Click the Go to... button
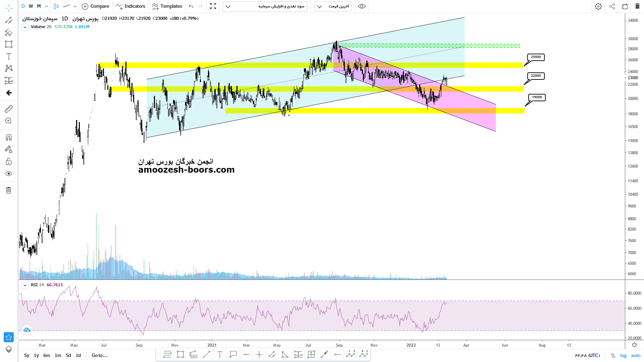Screen dimensions: 644x362 tap(100, 355)
